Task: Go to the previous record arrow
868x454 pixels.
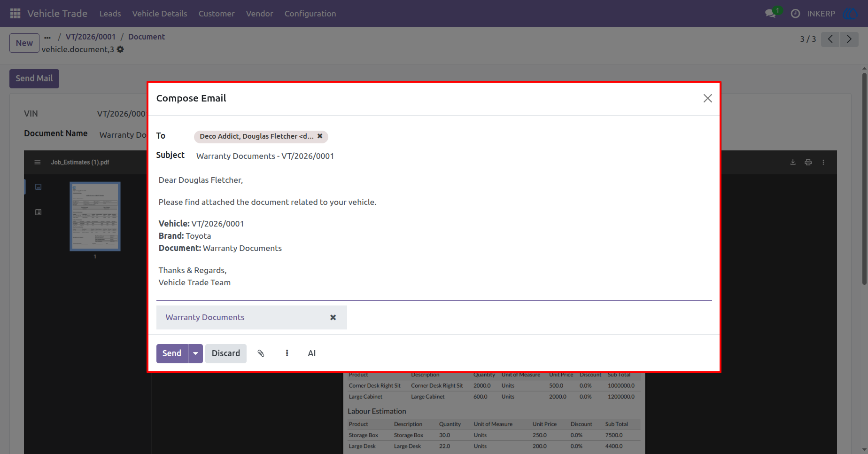Action: [830, 39]
